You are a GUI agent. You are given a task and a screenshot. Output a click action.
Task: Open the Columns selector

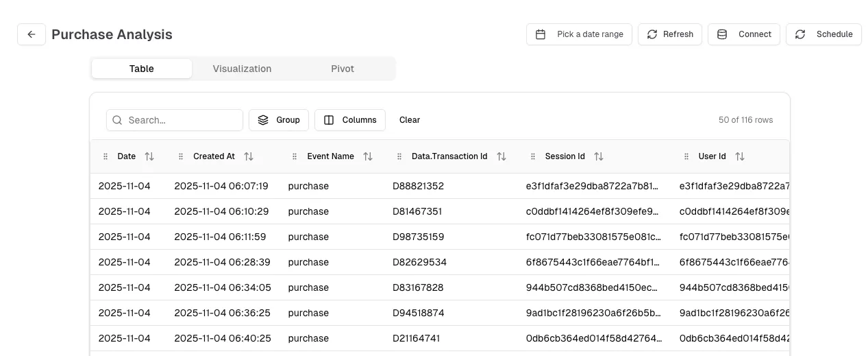click(x=350, y=120)
